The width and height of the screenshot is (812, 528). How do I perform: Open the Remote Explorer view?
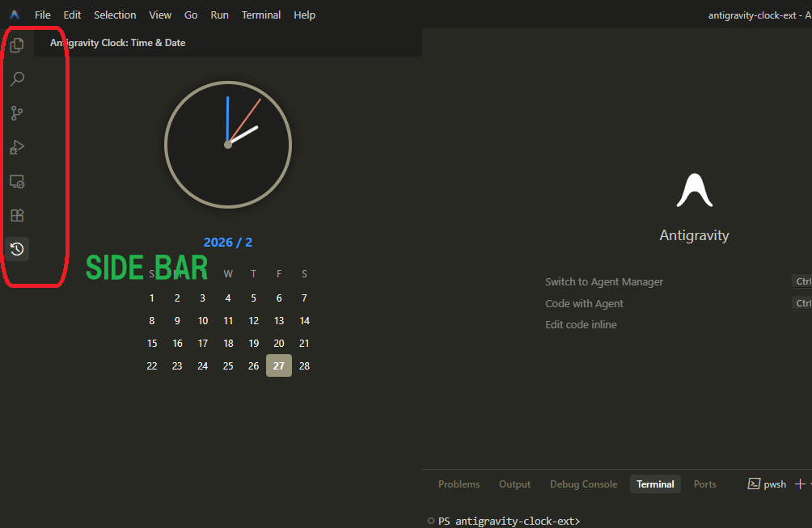[16, 181]
